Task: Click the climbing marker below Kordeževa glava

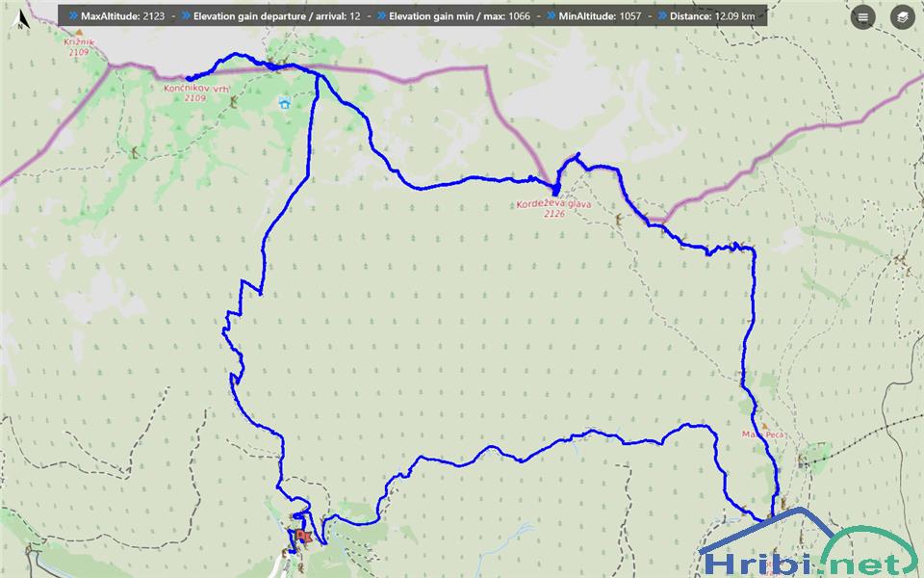Action: [x=618, y=222]
